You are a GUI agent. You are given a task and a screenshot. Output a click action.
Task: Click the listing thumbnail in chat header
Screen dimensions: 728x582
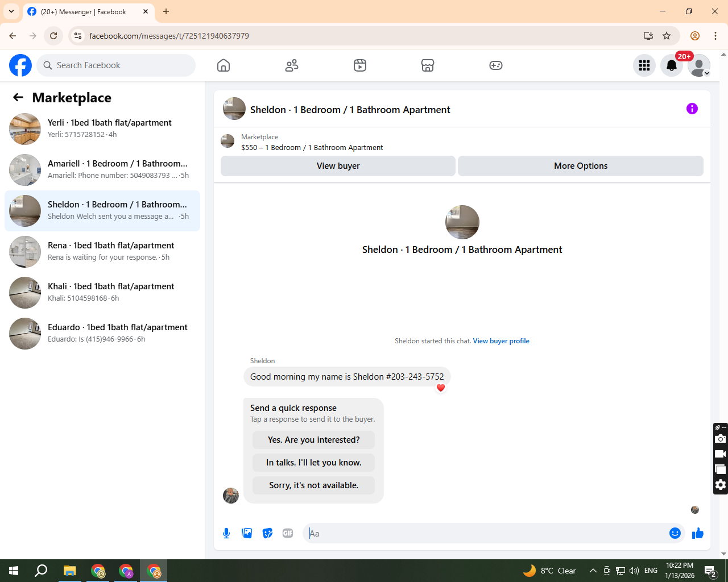[234, 109]
